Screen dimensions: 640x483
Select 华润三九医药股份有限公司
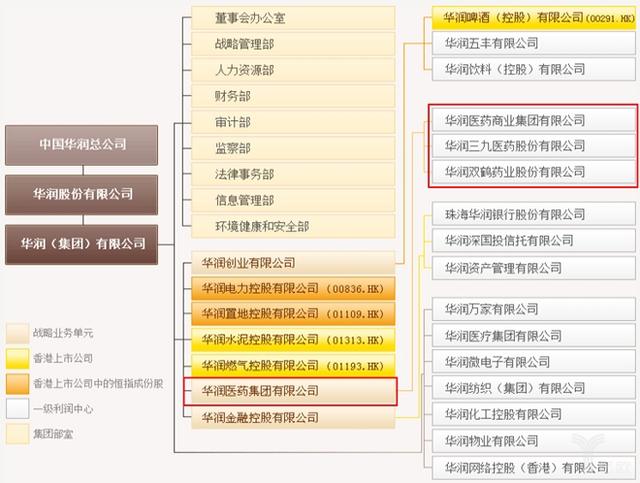tap(534, 146)
